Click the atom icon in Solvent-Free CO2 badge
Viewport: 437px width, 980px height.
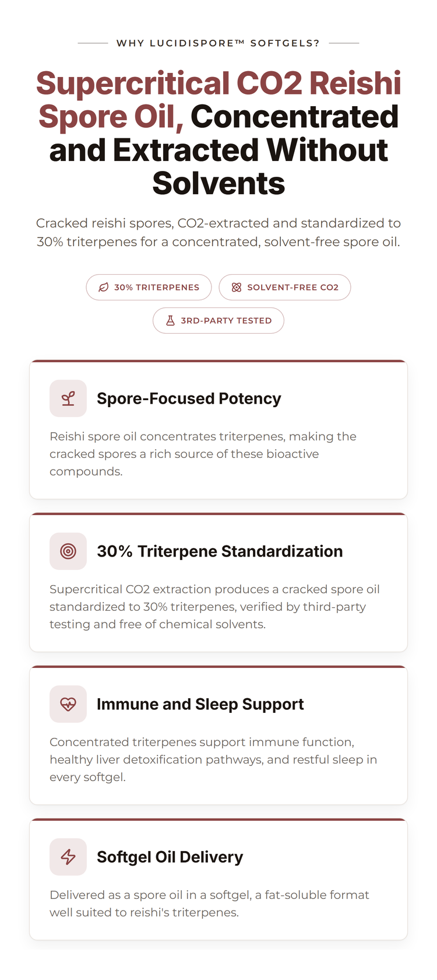tap(237, 288)
